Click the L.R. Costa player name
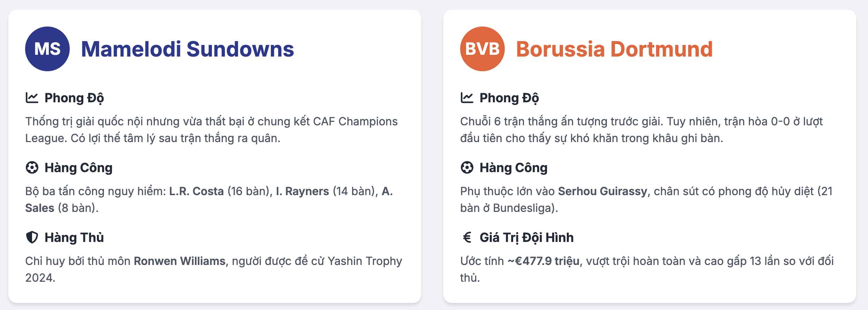This screenshot has height=310, width=868. click(x=196, y=191)
